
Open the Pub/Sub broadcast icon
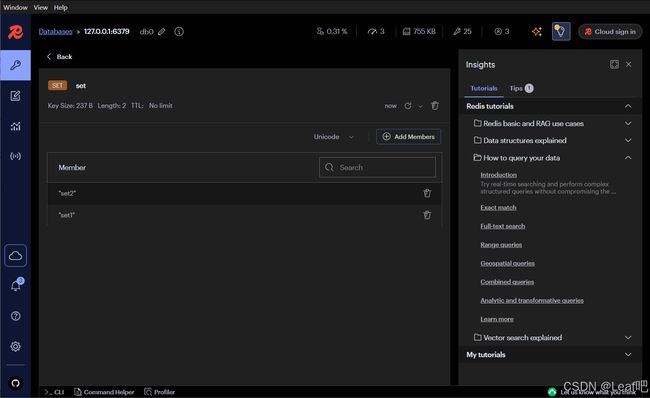coord(15,156)
